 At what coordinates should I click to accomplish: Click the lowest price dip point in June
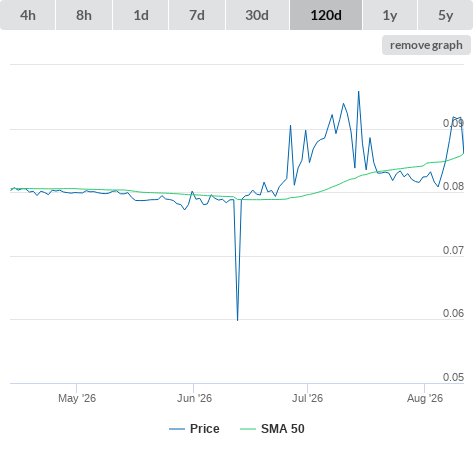click(237, 320)
